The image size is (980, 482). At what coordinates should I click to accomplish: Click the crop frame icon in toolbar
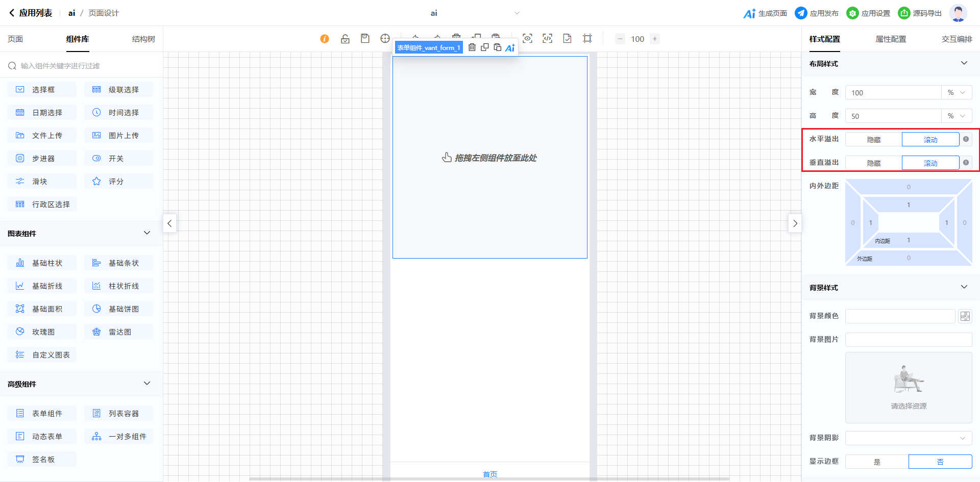pyautogui.click(x=587, y=39)
